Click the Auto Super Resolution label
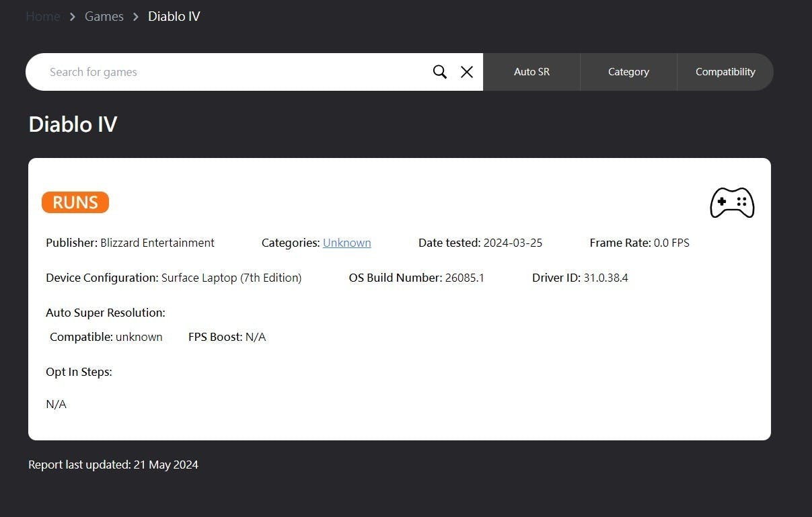 click(106, 313)
